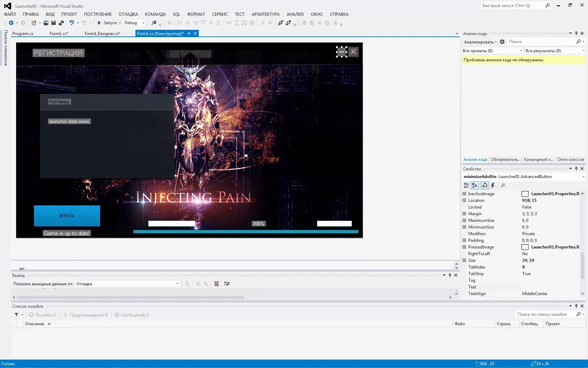Switch Properties to categorized view
Screen dimensions: 588x368
(466, 185)
